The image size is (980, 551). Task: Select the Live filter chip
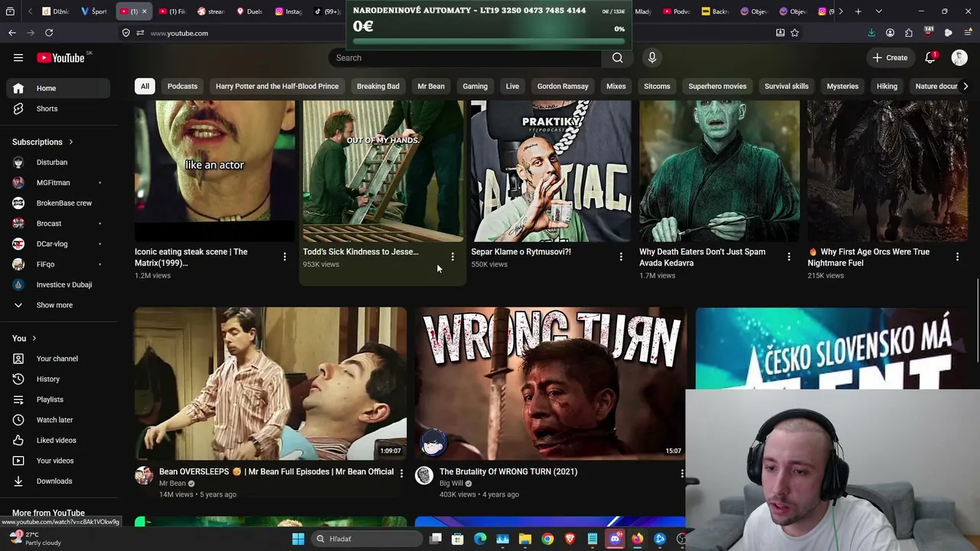(x=512, y=86)
